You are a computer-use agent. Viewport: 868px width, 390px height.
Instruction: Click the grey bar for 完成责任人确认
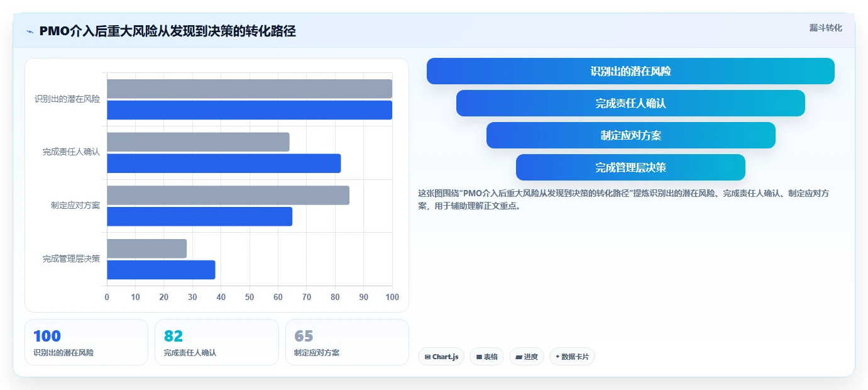click(x=198, y=142)
